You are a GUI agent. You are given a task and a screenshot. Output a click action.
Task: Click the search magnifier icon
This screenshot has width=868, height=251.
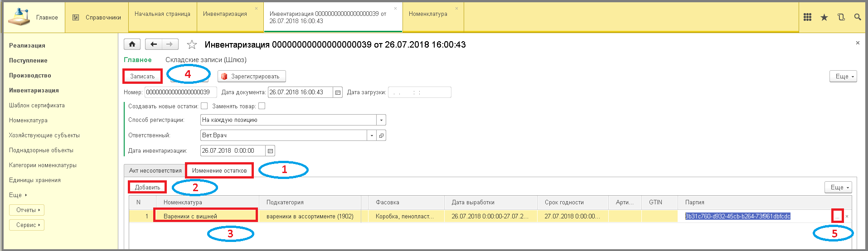tap(858, 17)
